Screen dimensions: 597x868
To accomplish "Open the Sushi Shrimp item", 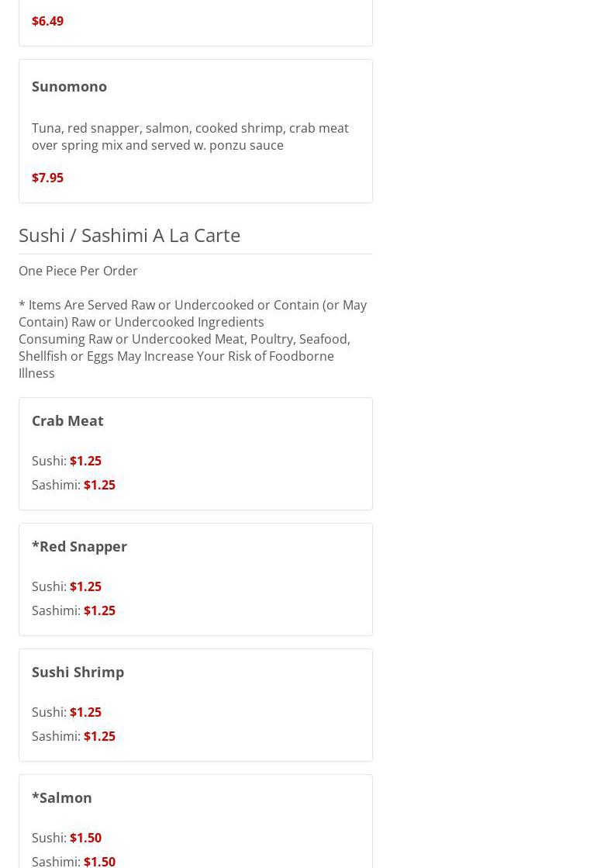I will (x=78, y=672).
